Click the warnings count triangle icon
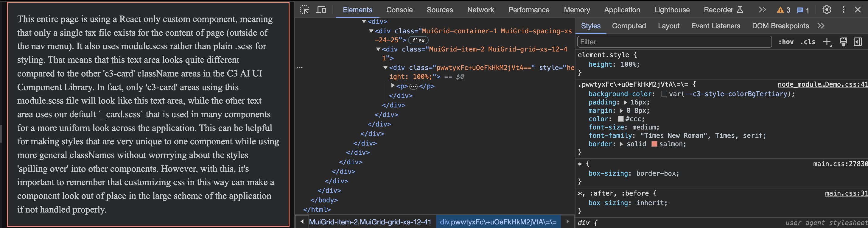The image size is (868, 228). pyautogui.click(x=780, y=10)
